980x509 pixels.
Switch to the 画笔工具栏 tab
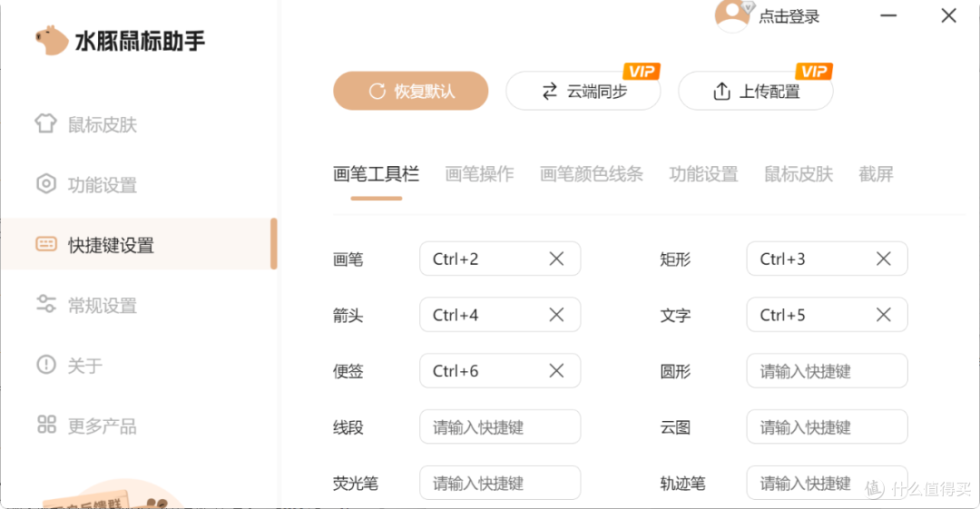(x=376, y=174)
